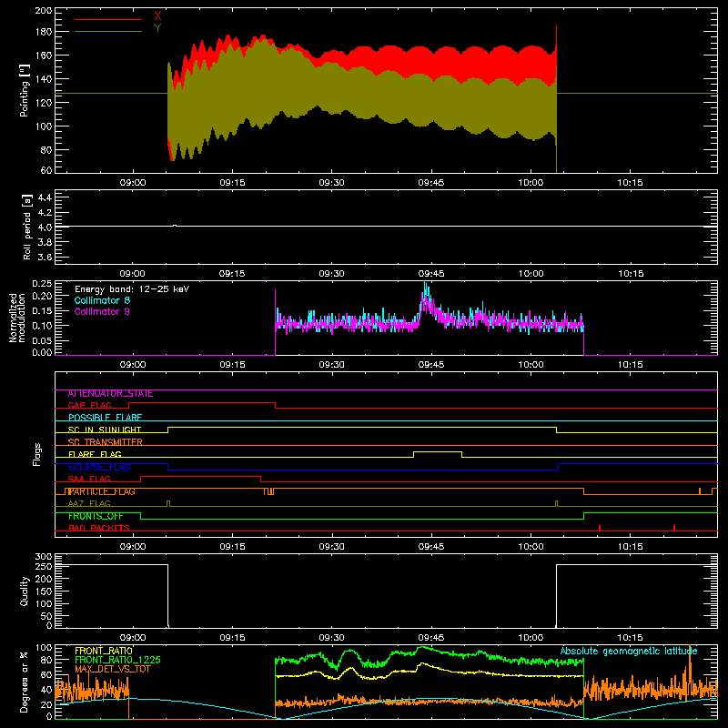Image resolution: width=728 pixels, height=728 pixels.
Task: Click the Energy band: 12-25 keV text
Action: point(132,289)
